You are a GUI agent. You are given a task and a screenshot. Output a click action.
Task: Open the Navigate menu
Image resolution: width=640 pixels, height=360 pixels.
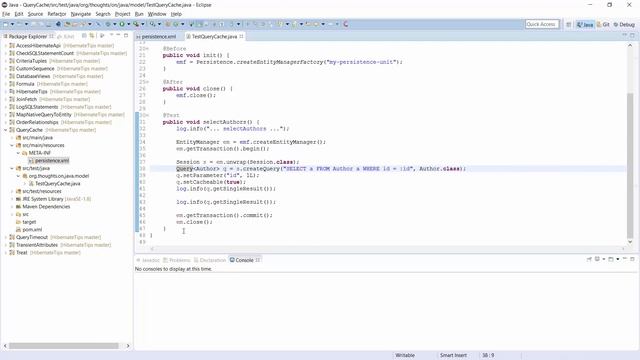pyautogui.click(x=81, y=14)
